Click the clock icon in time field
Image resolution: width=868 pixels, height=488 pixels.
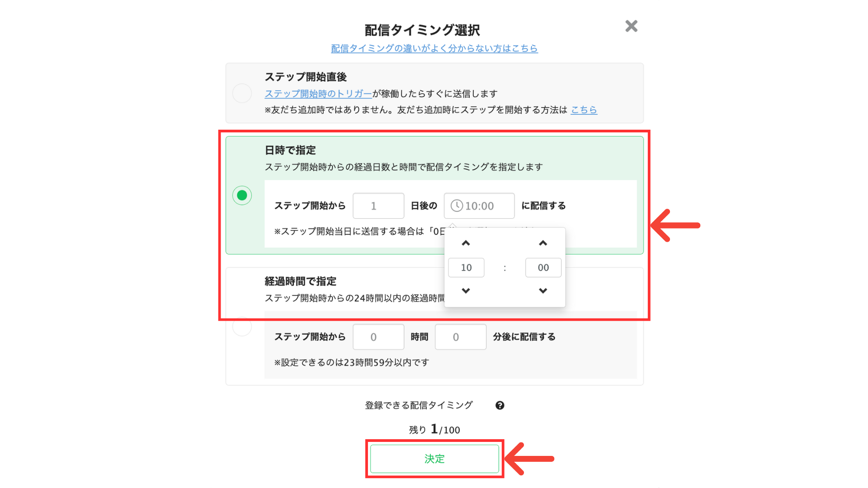457,206
